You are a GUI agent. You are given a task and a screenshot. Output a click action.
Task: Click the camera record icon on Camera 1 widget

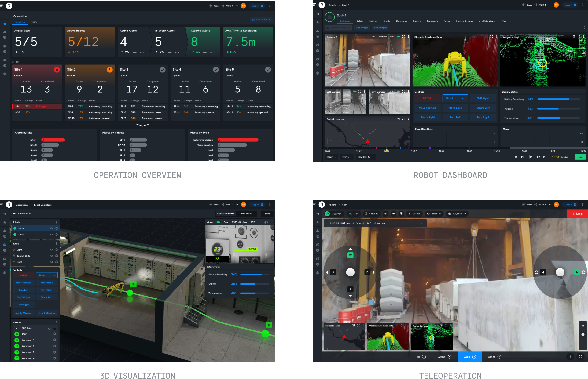[398, 37]
